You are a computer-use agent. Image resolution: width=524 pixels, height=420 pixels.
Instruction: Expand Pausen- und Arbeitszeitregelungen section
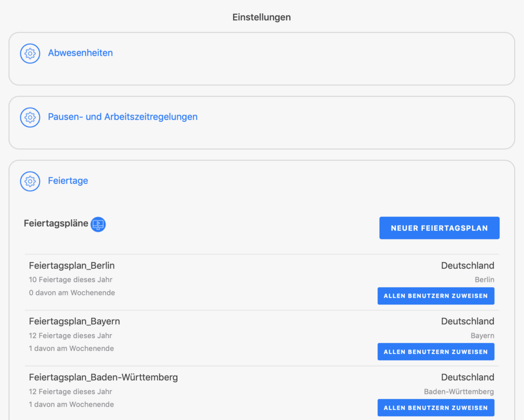[123, 117]
